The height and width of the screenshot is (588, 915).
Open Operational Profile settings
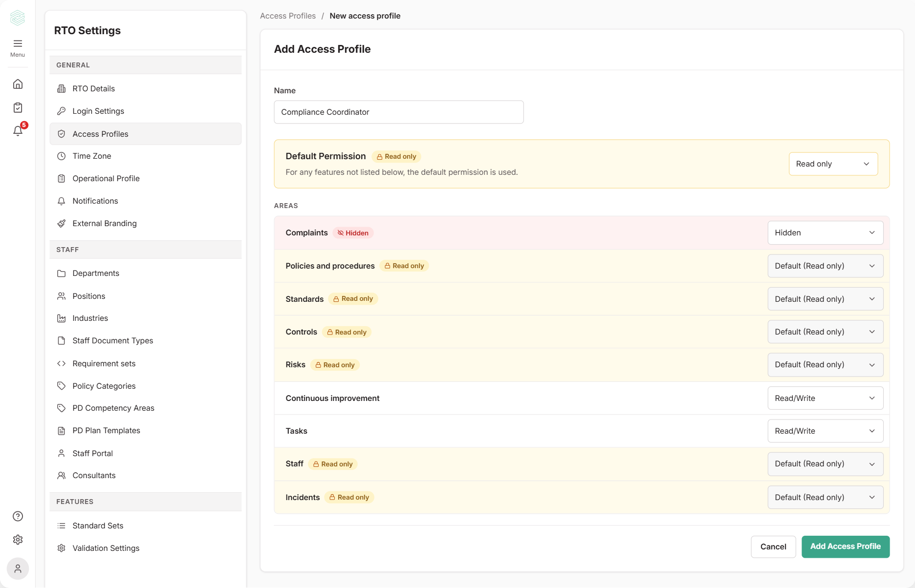(x=146, y=178)
